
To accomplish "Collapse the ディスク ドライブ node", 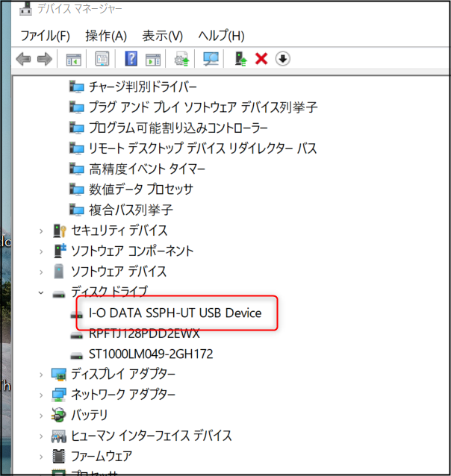I will 41,292.
